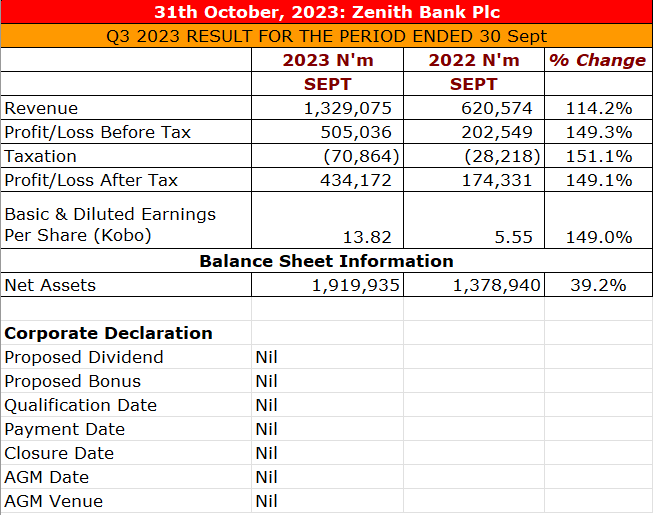
Task: Click the 2022 N'm column header
Action: pyautogui.click(x=474, y=60)
